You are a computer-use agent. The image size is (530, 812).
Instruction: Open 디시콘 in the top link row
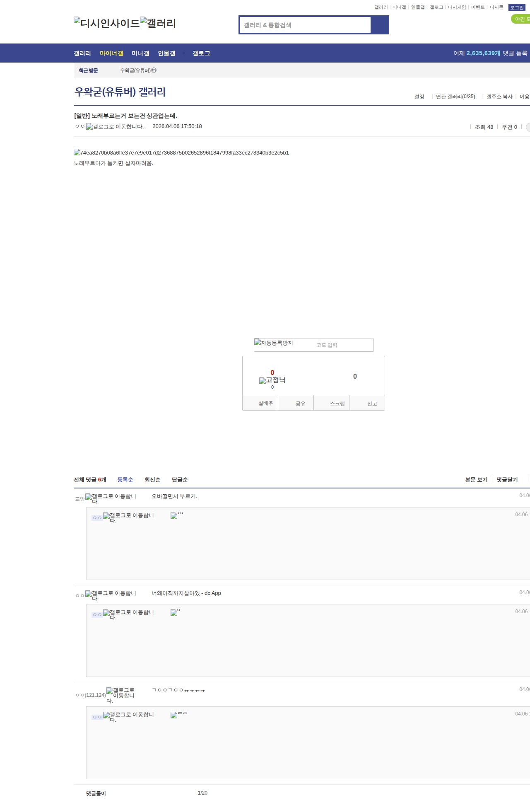pyautogui.click(x=496, y=7)
